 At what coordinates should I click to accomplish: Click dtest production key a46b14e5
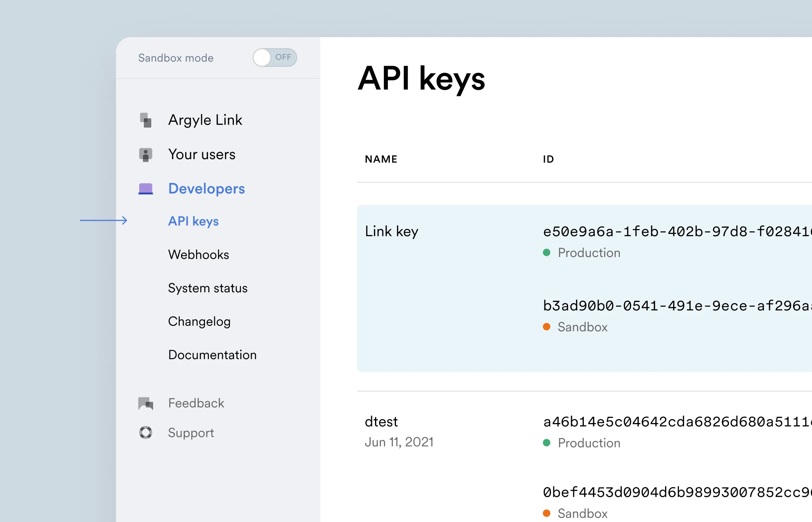coord(677,422)
